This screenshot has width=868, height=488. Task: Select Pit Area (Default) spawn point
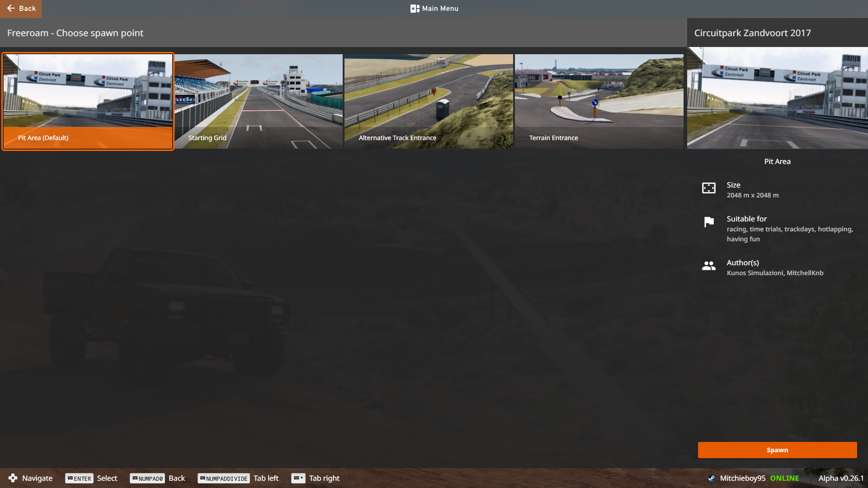click(x=88, y=102)
